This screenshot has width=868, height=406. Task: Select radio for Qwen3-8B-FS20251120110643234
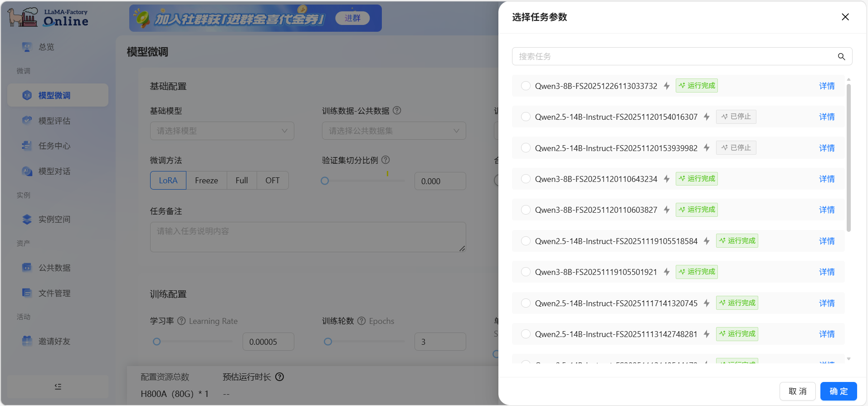click(x=526, y=179)
